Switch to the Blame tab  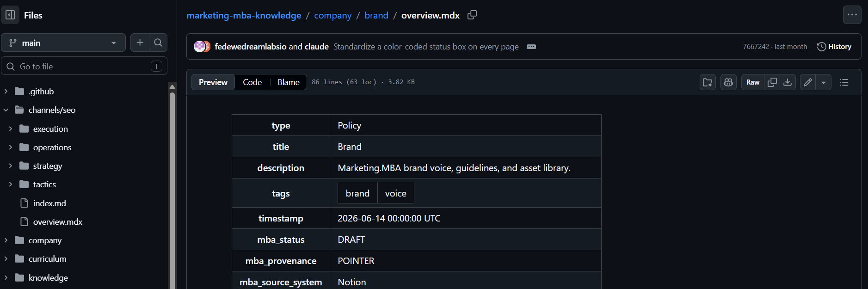coord(289,82)
